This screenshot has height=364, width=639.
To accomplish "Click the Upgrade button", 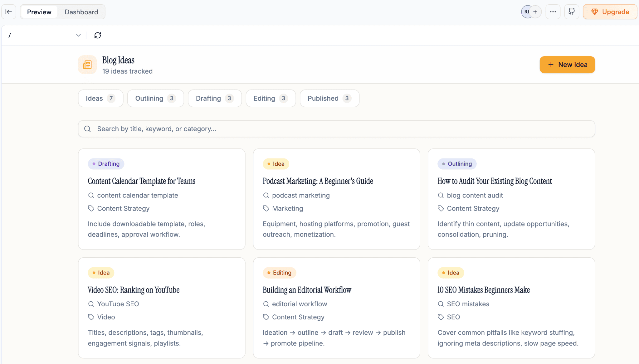I will tap(610, 12).
